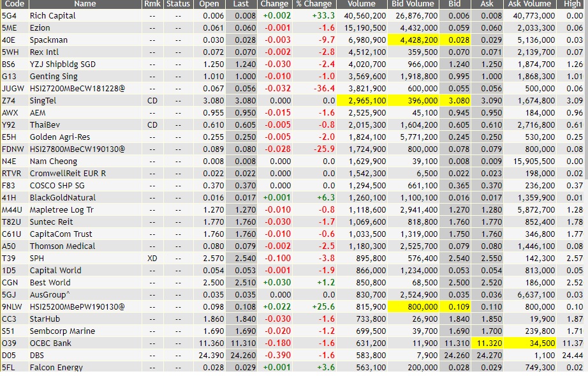Click the DBS stock name

pos(37,356)
